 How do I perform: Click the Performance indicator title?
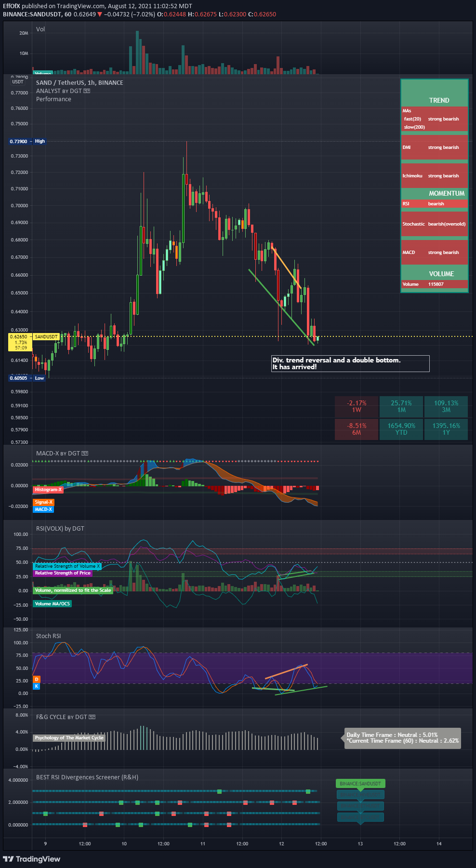53,99
